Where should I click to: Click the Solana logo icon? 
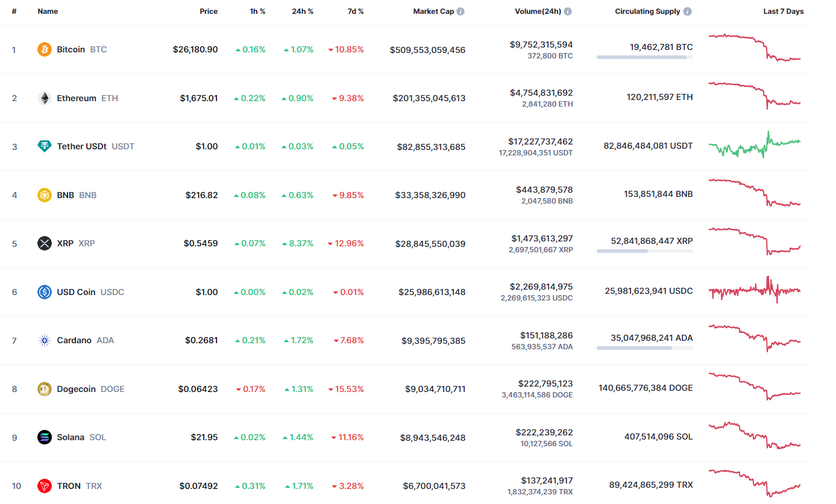(x=45, y=437)
